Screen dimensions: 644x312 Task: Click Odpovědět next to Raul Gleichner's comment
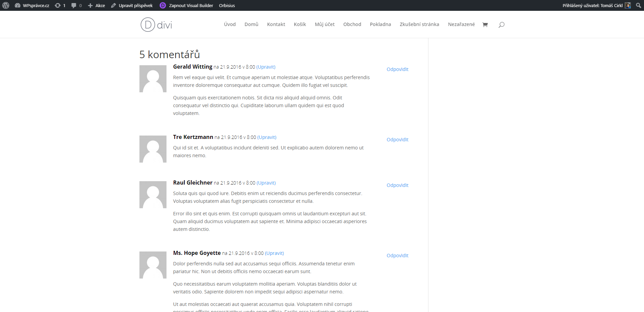[397, 185]
